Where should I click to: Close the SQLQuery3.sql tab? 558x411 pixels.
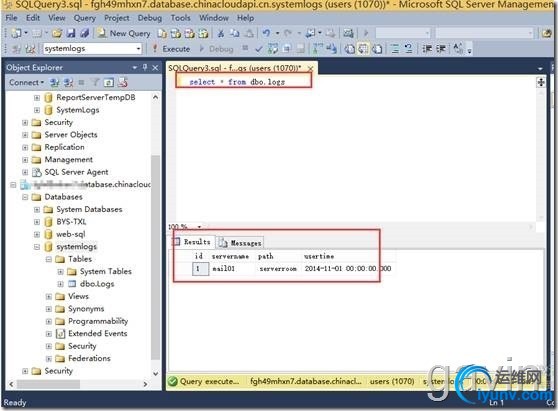[x=310, y=68]
